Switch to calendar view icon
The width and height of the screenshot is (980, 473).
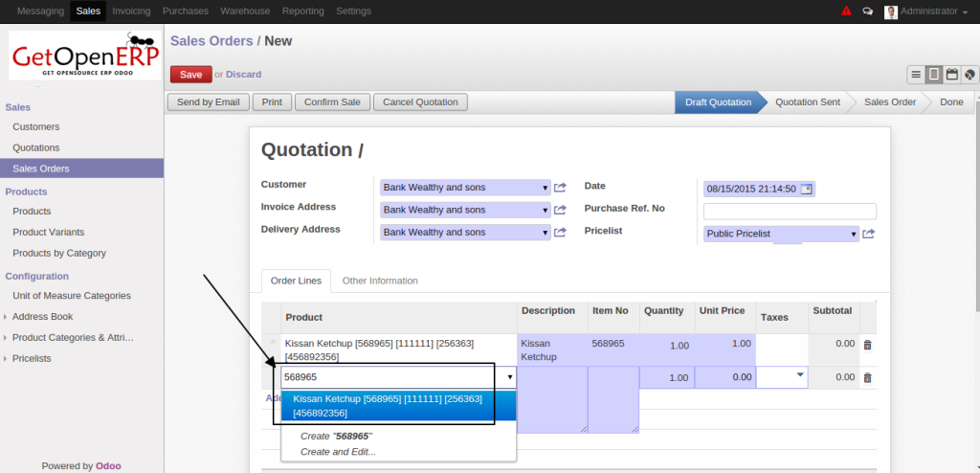[951, 75]
